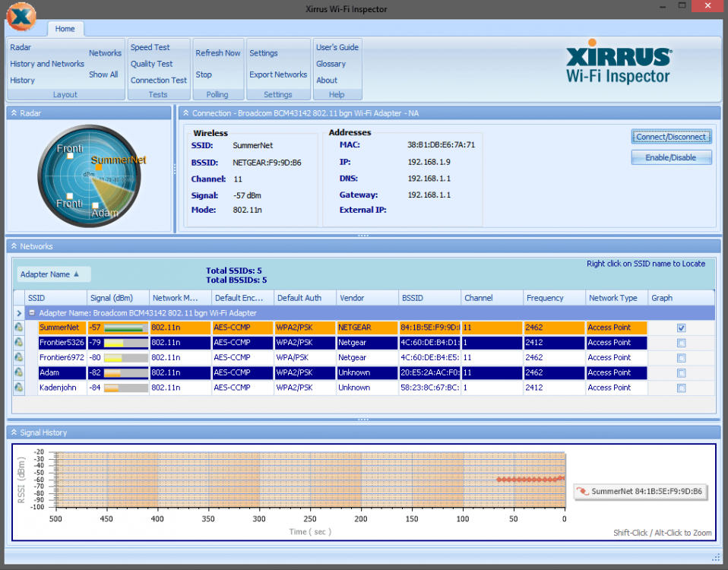Switch layout to Networks

(105, 53)
